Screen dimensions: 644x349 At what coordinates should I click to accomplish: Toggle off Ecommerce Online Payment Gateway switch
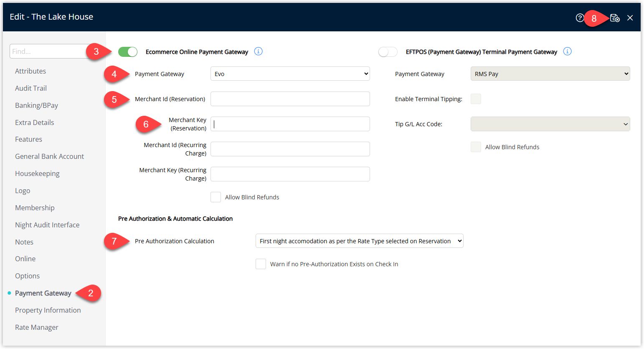[128, 52]
